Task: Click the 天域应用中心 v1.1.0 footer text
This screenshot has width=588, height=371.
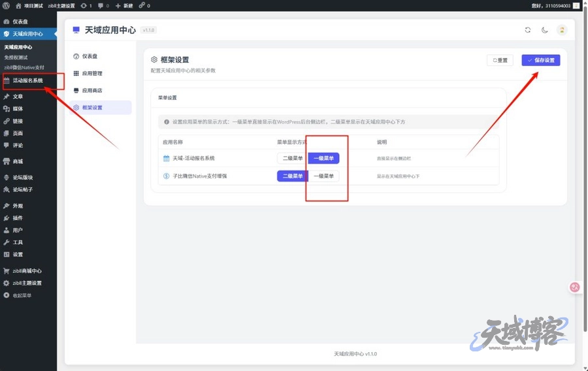Action: point(355,354)
